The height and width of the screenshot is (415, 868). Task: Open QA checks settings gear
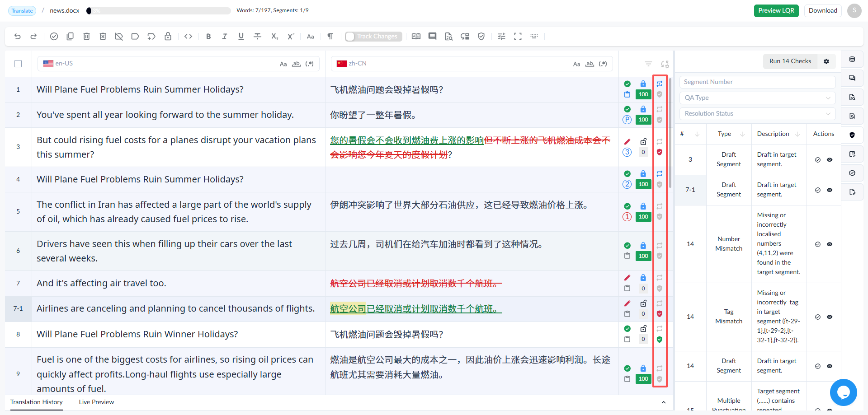[826, 61]
